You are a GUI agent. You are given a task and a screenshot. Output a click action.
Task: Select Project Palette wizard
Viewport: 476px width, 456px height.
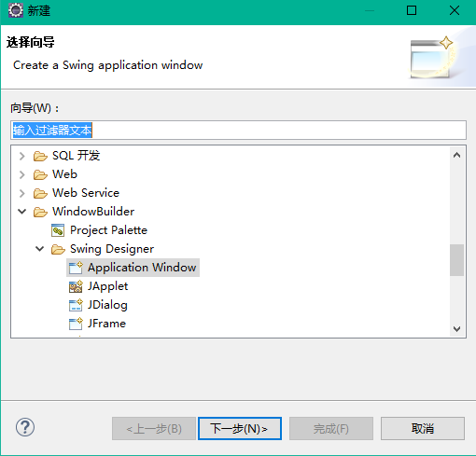point(108,230)
